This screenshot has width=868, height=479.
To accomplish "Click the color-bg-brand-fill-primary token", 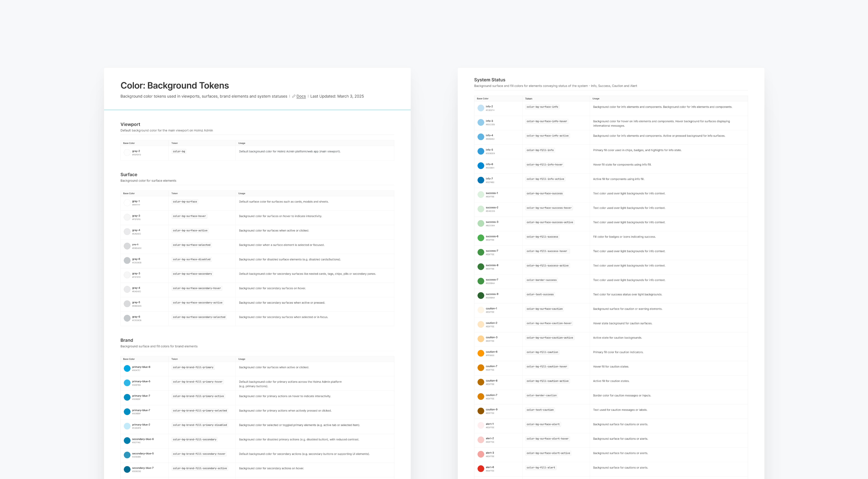I will 193,367.
